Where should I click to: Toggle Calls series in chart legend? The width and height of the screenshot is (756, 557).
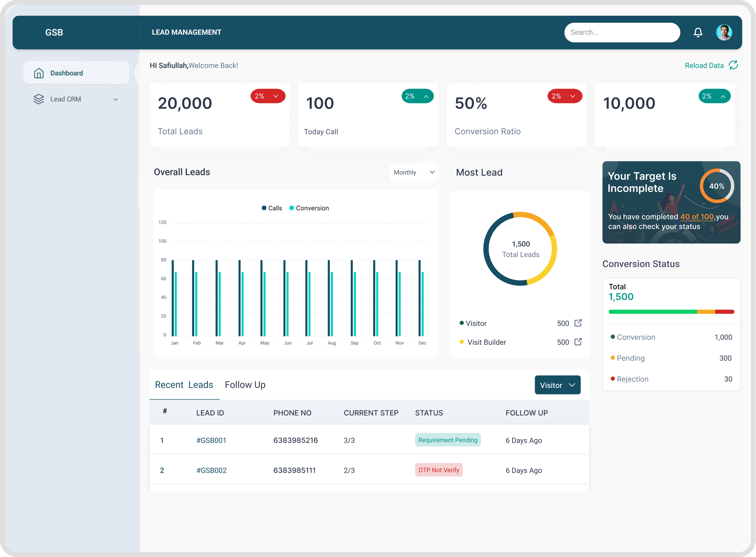tap(272, 208)
